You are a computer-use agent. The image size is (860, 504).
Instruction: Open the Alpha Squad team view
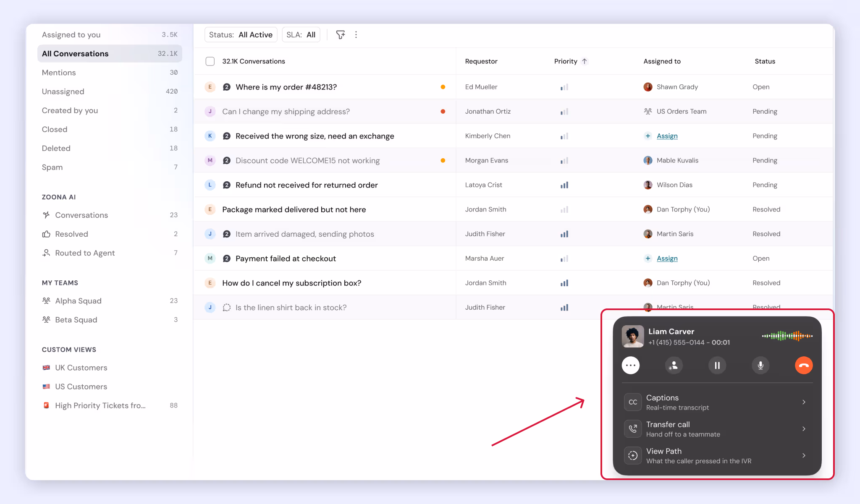(x=110, y=301)
